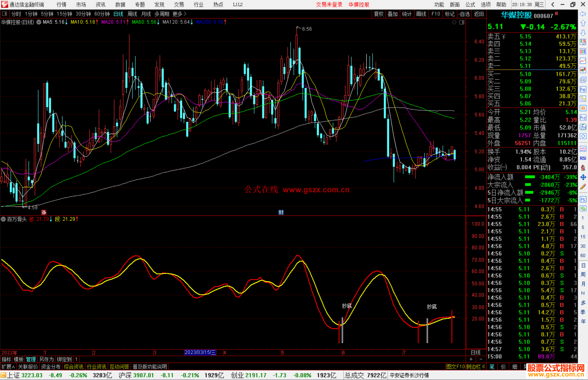Click the back arrow icon in right sidebar
This screenshot has width=588, height=380.
[583, 14]
